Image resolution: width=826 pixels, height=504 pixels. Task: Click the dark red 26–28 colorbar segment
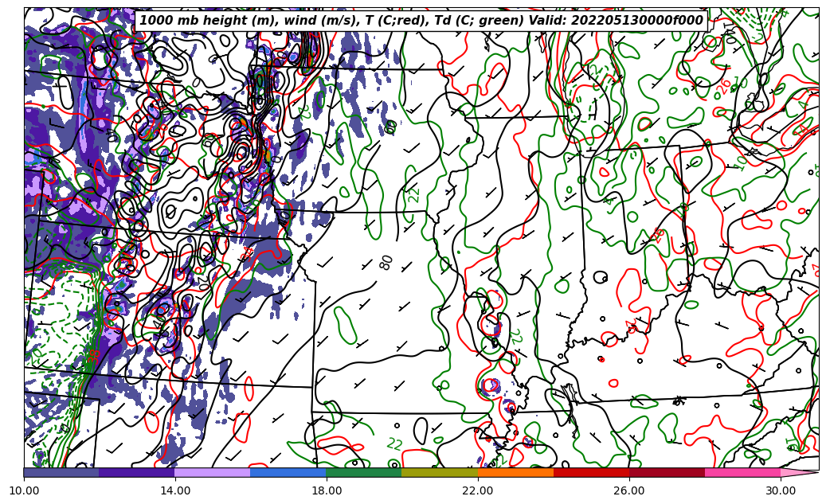(x=667, y=472)
